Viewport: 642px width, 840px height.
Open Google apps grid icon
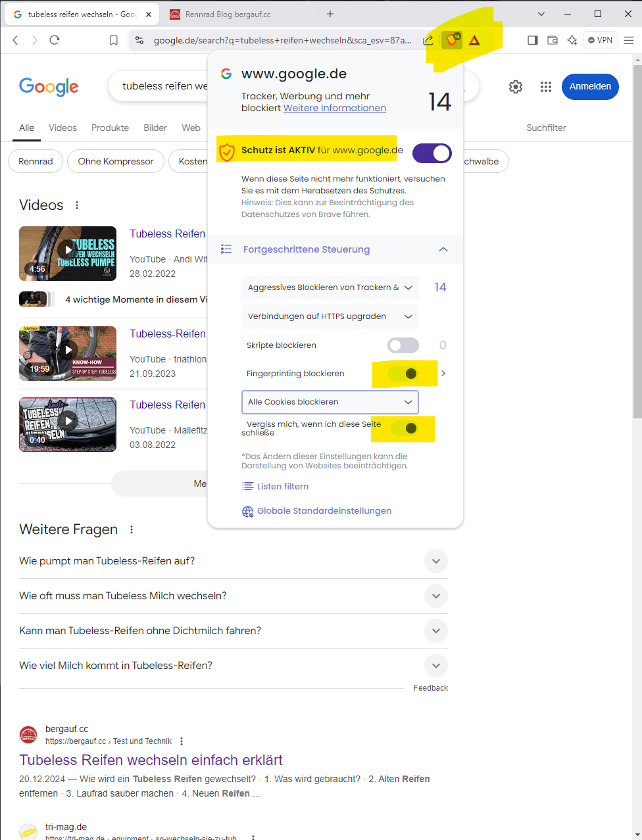click(x=545, y=87)
